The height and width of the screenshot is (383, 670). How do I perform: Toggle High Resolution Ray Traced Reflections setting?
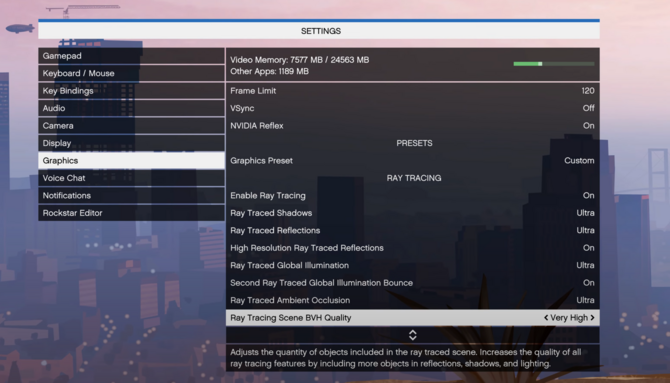coord(413,248)
